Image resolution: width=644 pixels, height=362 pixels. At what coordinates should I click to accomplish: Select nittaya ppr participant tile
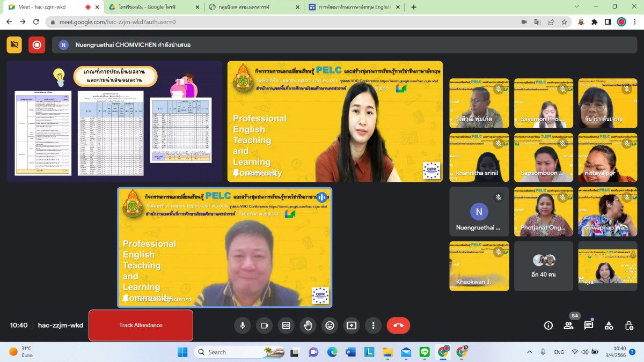click(608, 158)
